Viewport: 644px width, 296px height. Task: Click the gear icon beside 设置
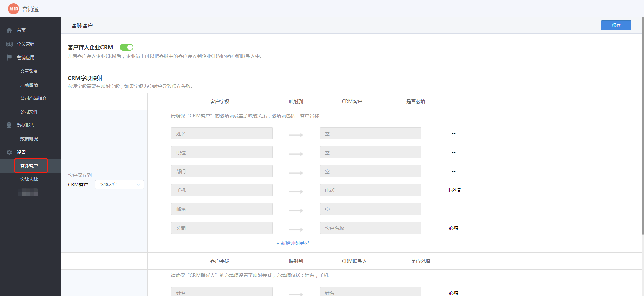9,152
